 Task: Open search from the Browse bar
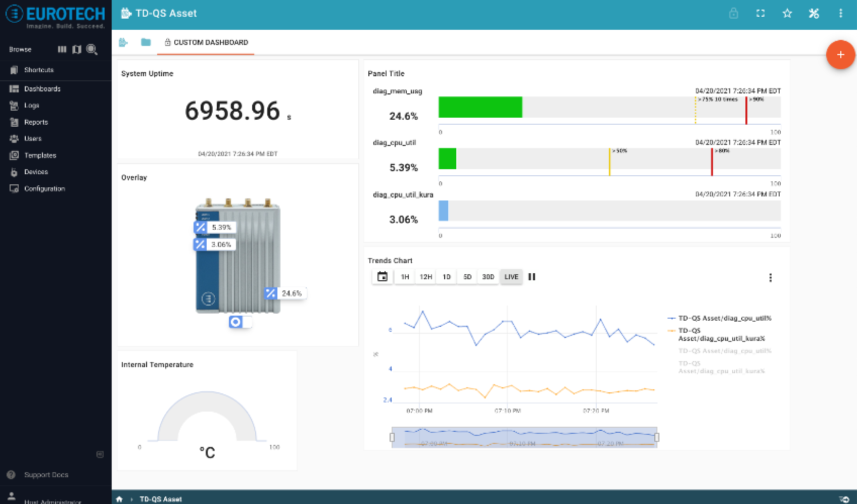pos(92,49)
